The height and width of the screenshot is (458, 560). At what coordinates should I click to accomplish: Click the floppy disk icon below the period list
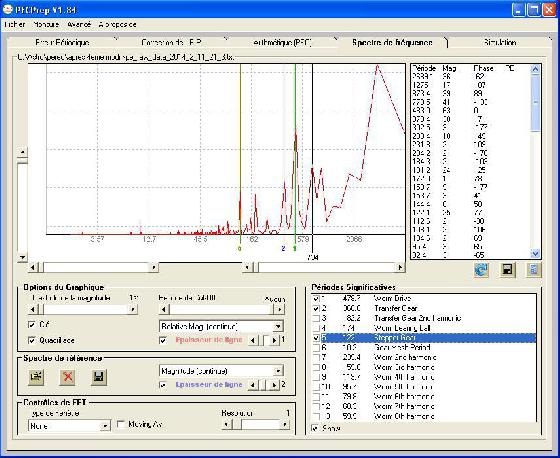tap(508, 270)
